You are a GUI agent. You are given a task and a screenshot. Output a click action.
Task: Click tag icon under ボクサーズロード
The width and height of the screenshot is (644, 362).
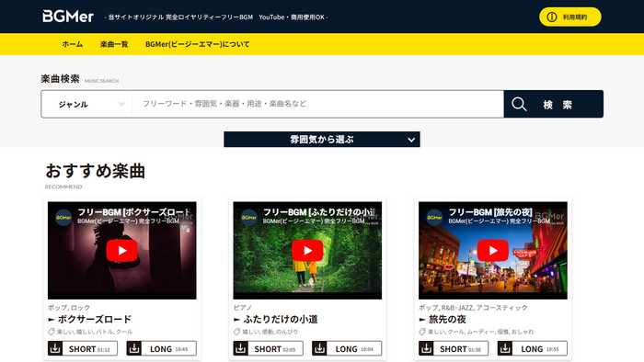click(52, 332)
